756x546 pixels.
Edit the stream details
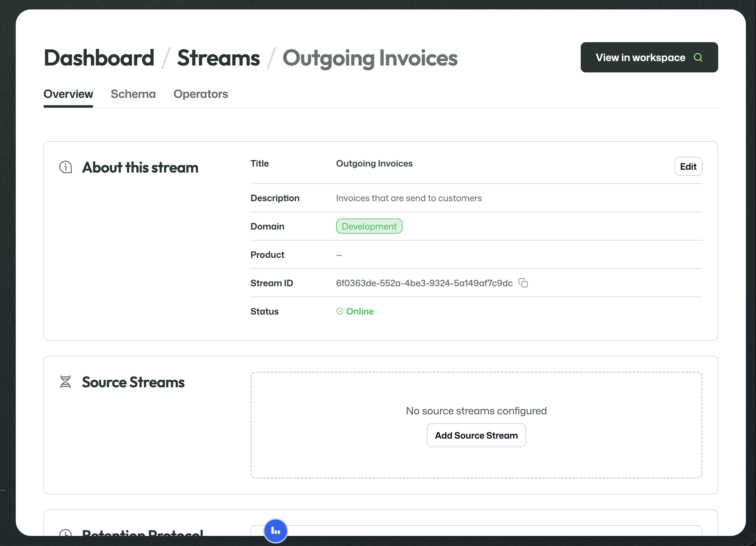pos(688,167)
